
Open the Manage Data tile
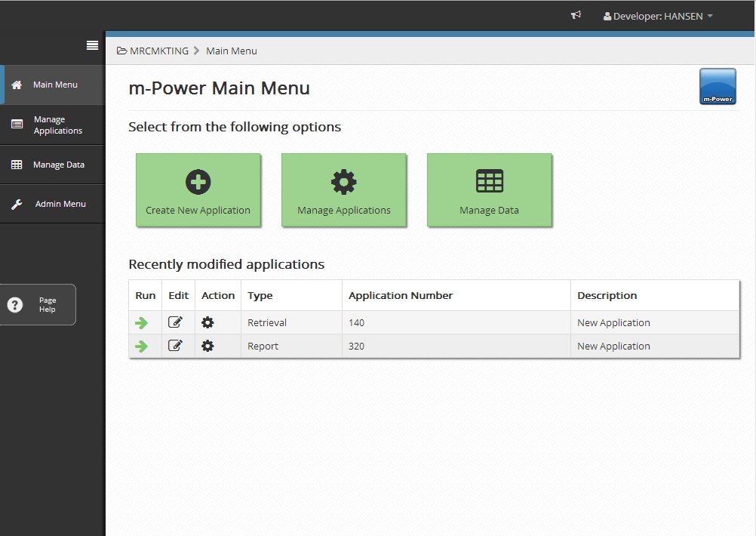(489, 189)
